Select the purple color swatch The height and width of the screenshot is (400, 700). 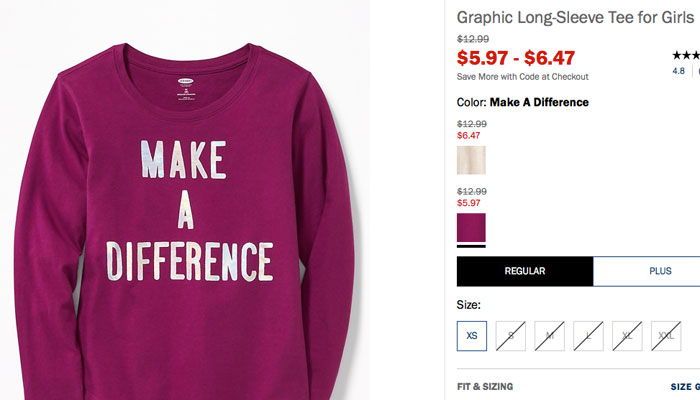[471, 227]
